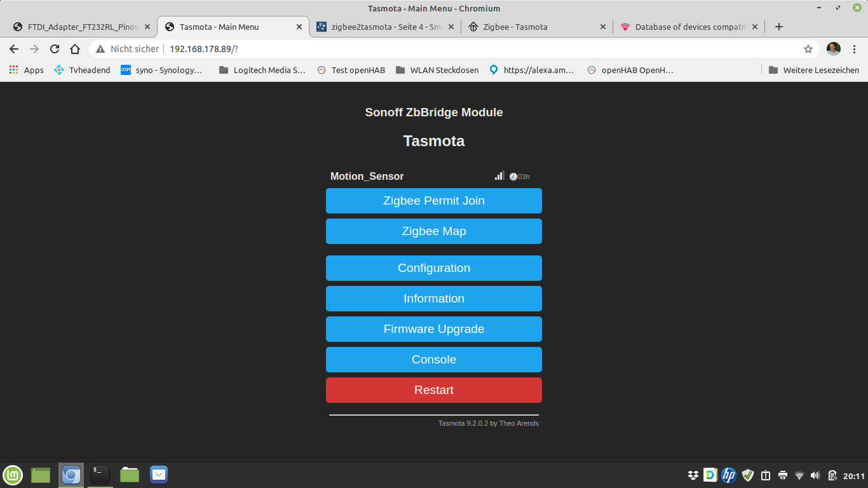Open the printer tray icon
868x488 pixels.
(783, 475)
